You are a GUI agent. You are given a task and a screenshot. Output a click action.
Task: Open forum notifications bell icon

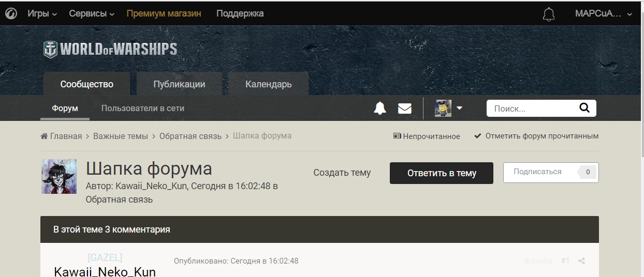pyautogui.click(x=380, y=108)
